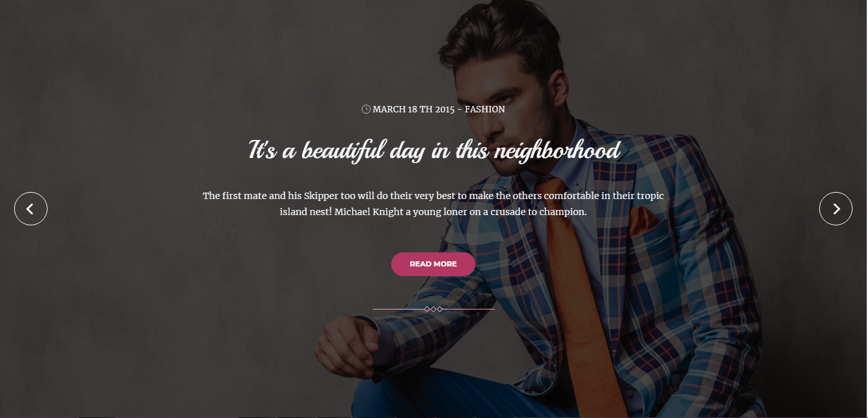This screenshot has width=868, height=418.
Task: Go to the previous slide arrow
Action: pyautogui.click(x=31, y=209)
